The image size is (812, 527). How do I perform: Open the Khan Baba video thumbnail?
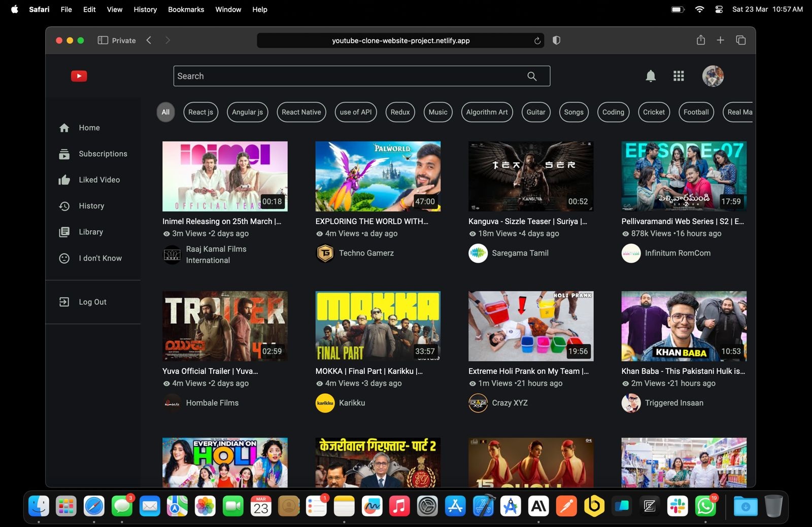[684, 326]
